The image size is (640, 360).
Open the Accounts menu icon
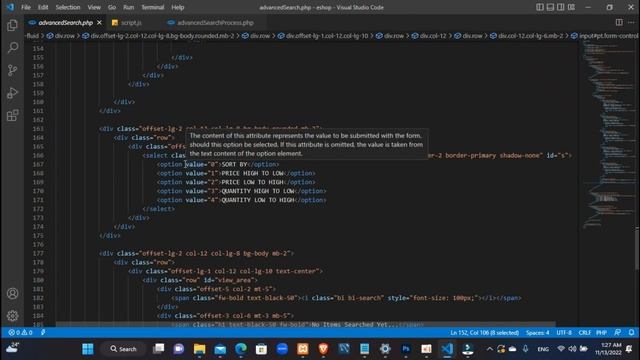click(x=12, y=293)
